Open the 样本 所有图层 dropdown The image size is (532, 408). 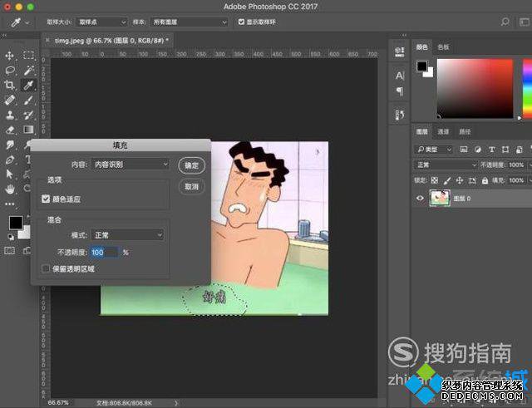[x=189, y=22]
